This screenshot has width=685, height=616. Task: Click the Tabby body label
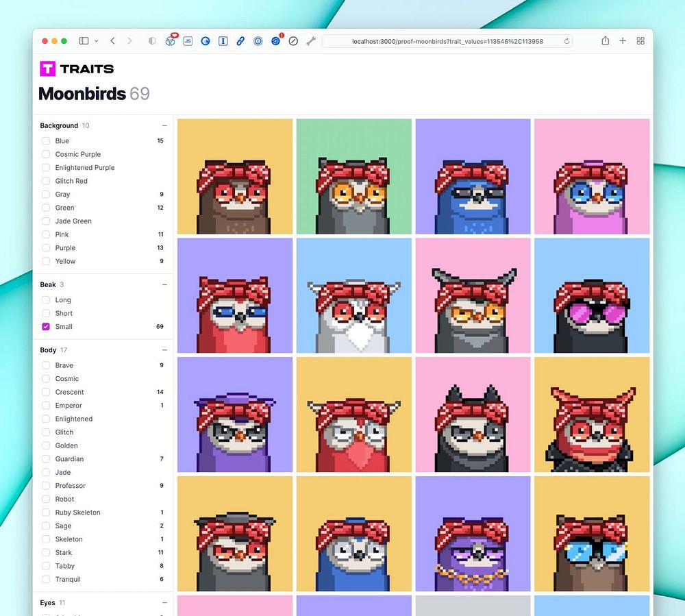(64, 566)
